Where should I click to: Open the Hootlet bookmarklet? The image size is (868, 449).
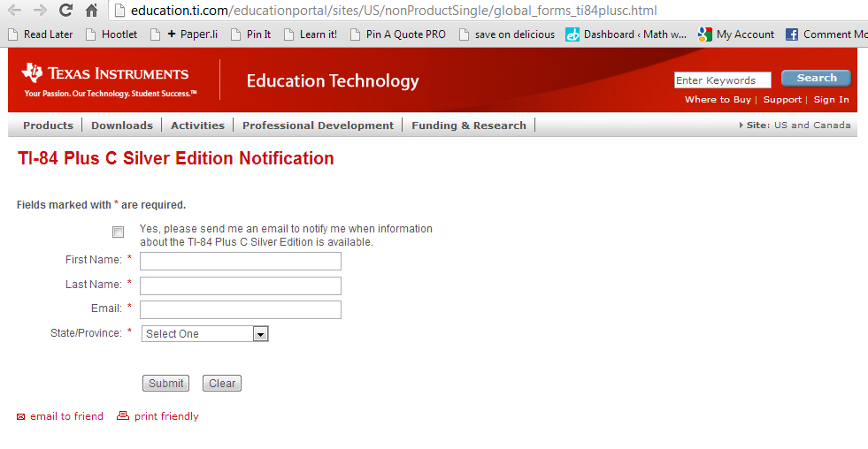tap(111, 34)
